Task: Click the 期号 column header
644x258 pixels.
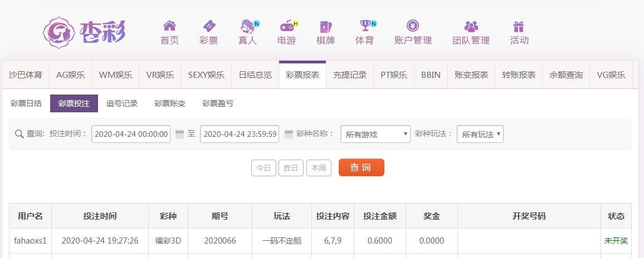Action: coord(220,216)
